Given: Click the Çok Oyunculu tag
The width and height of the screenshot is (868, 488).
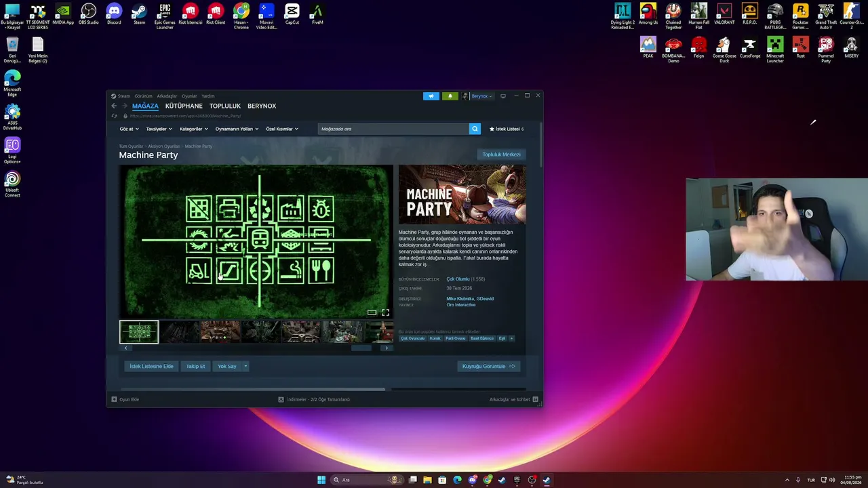Looking at the screenshot, I should pyautogui.click(x=413, y=338).
